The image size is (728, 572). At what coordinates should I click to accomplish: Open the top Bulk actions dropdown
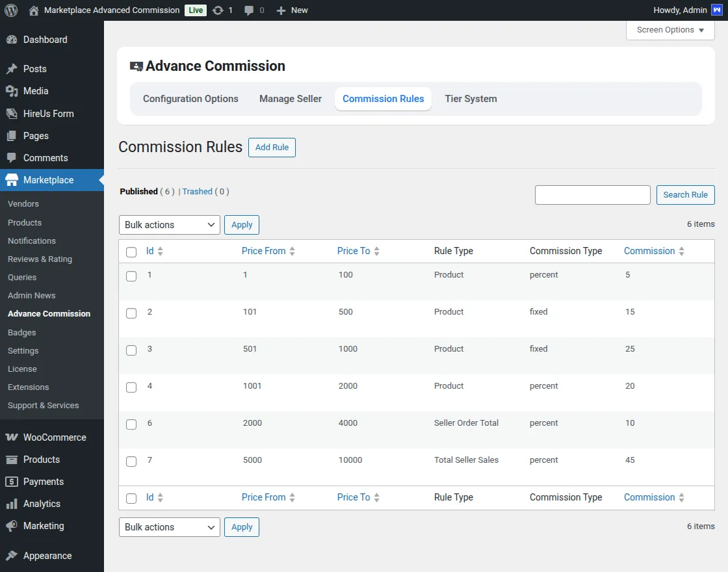click(x=170, y=225)
